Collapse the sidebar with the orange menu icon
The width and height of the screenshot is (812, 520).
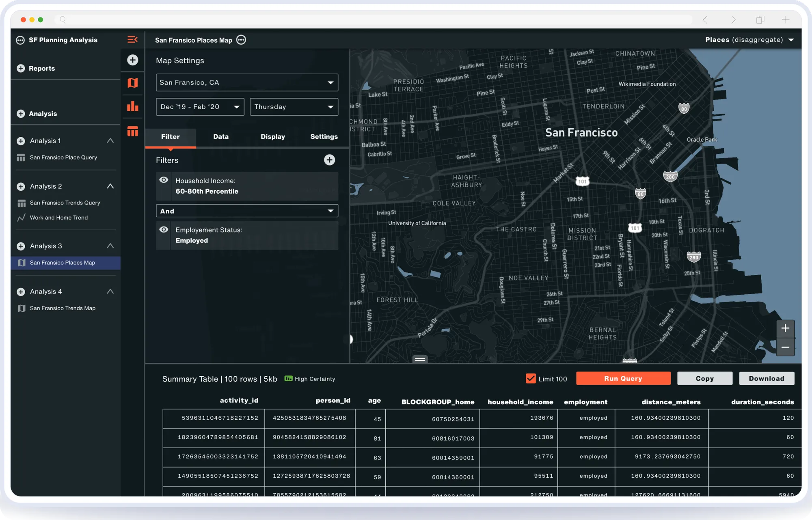(x=132, y=39)
